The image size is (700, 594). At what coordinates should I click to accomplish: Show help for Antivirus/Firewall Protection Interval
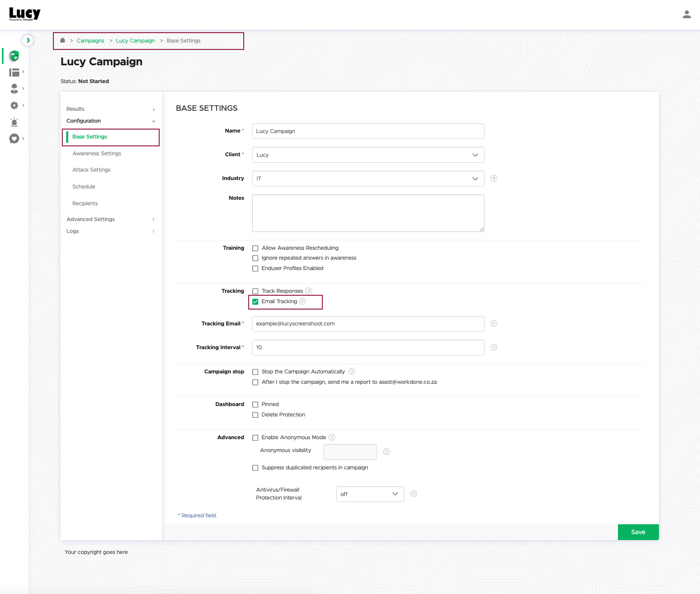414,494
